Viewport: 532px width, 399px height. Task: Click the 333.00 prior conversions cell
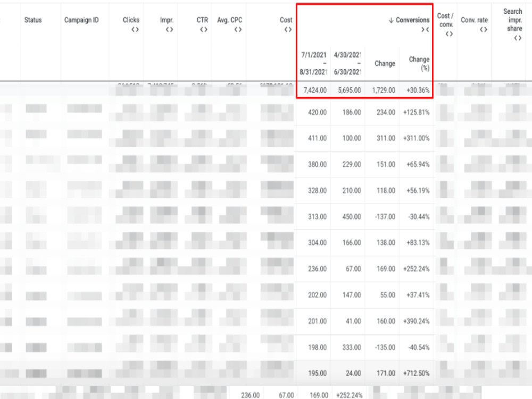pos(352,347)
